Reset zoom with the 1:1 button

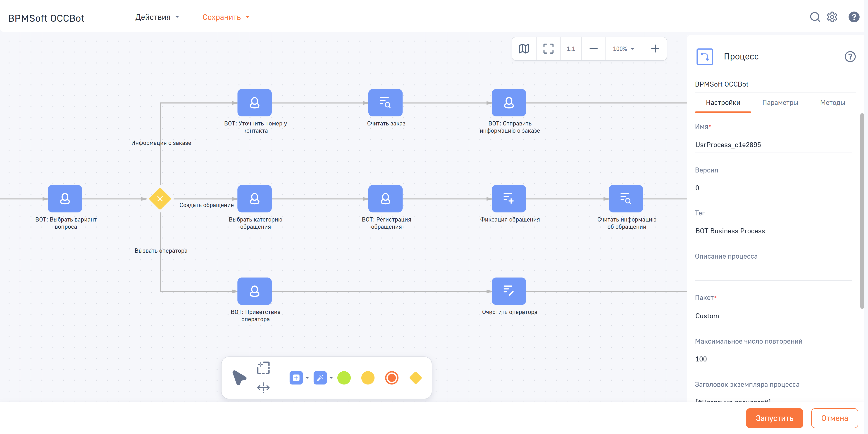pos(571,49)
